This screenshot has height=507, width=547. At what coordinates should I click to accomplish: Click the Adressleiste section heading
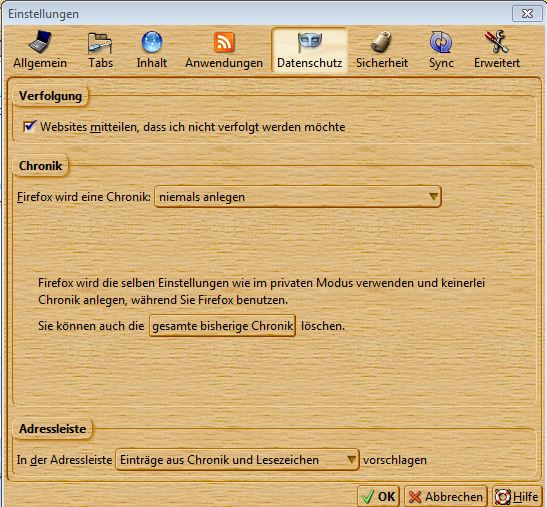coord(52,429)
